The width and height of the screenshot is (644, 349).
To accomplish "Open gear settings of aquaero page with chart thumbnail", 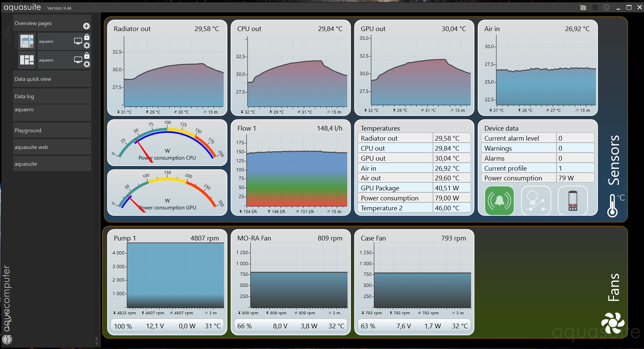I will (87, 45).
